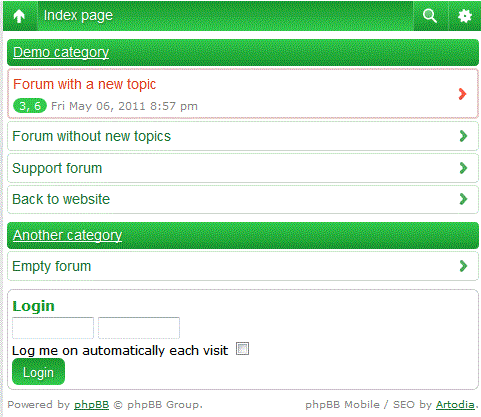481x417 pixels.
Task: Follow the phpBB link in the footer
Action: point(91,405)
